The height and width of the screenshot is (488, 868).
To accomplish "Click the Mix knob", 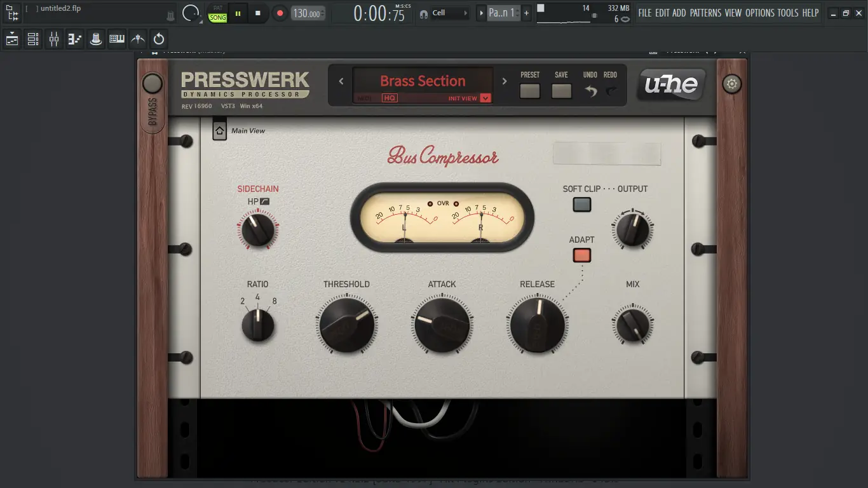I will coord(633,325).
